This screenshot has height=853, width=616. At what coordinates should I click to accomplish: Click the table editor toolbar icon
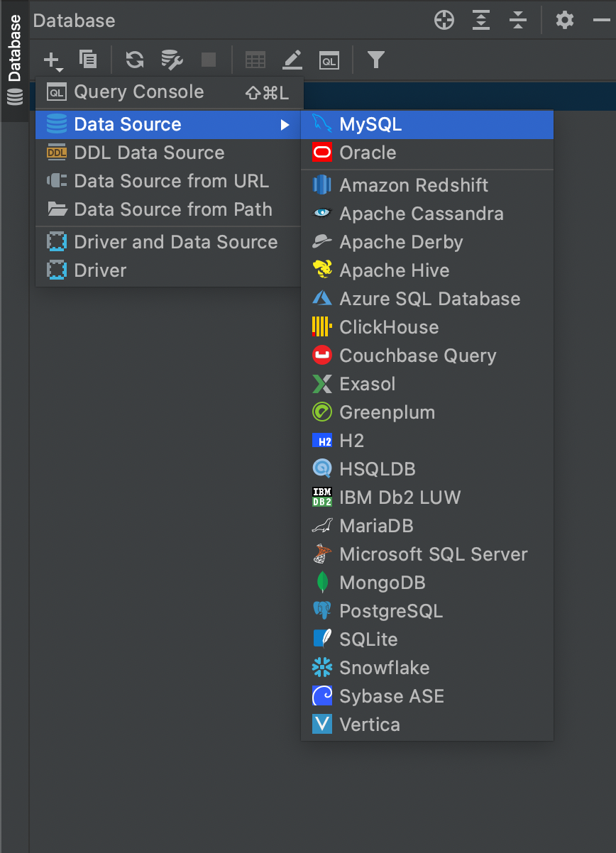255,60
